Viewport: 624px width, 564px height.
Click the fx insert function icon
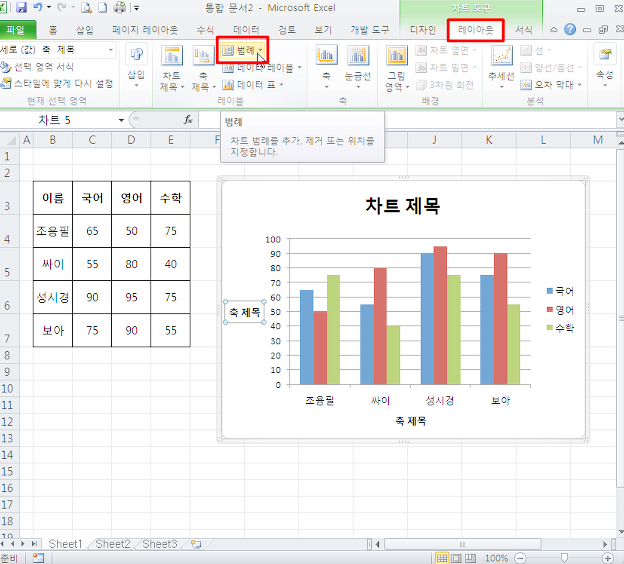188,119
